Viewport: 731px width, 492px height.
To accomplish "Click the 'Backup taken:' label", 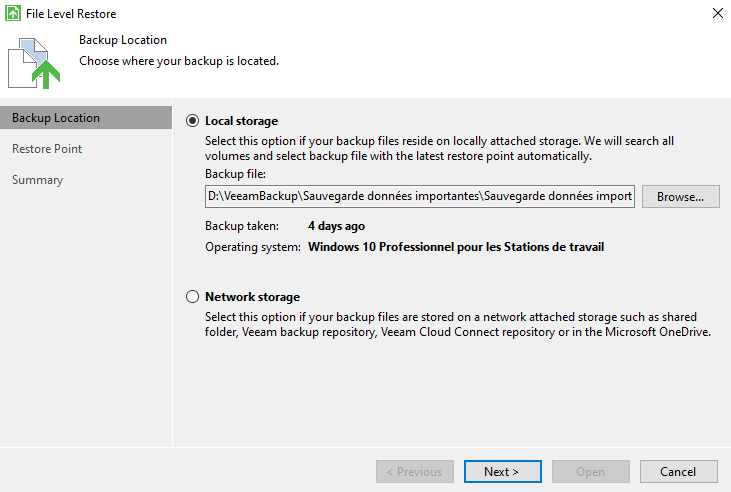I will click(242, 226).
